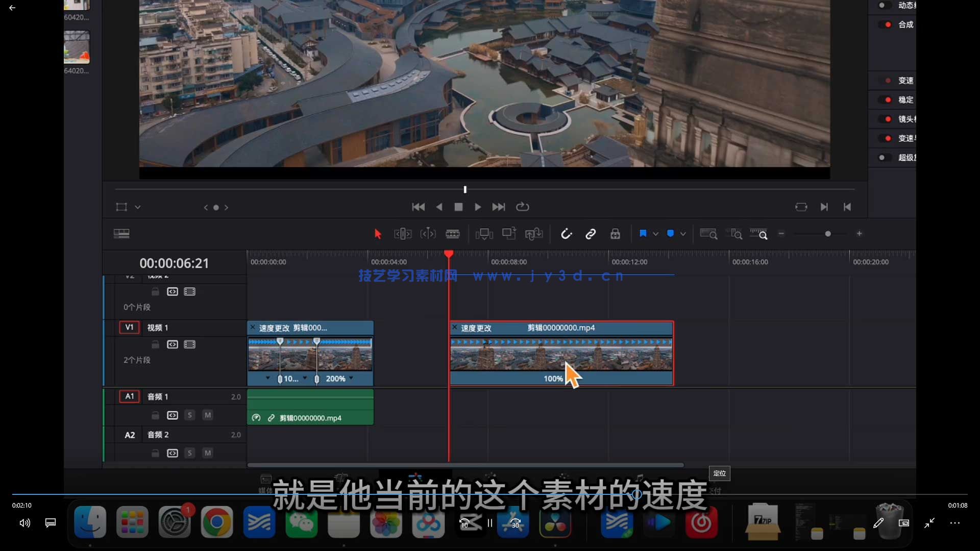Click the loop playback button
The height and width of the screenshot is (551, 980).
[x=522, y=207]
